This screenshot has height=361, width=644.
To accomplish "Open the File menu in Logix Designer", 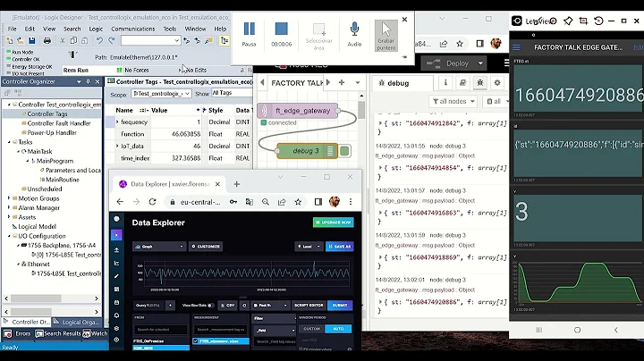I will click(13, 29).
